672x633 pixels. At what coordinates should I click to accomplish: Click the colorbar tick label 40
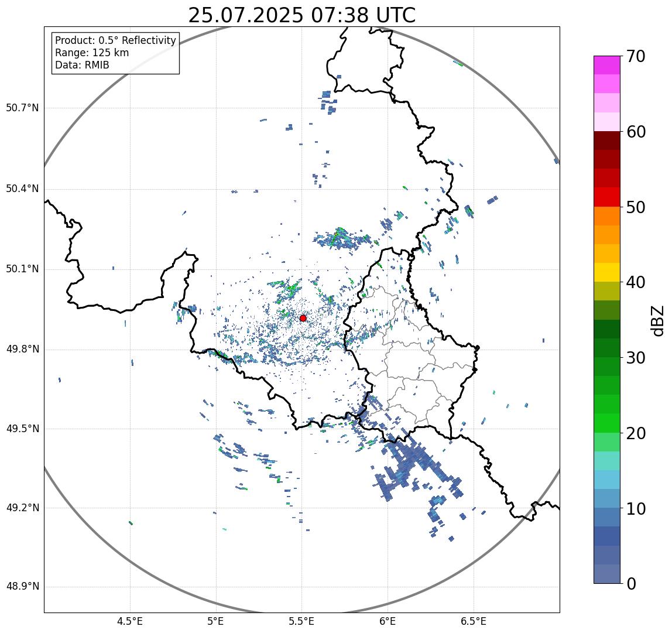tap(636, 283)
